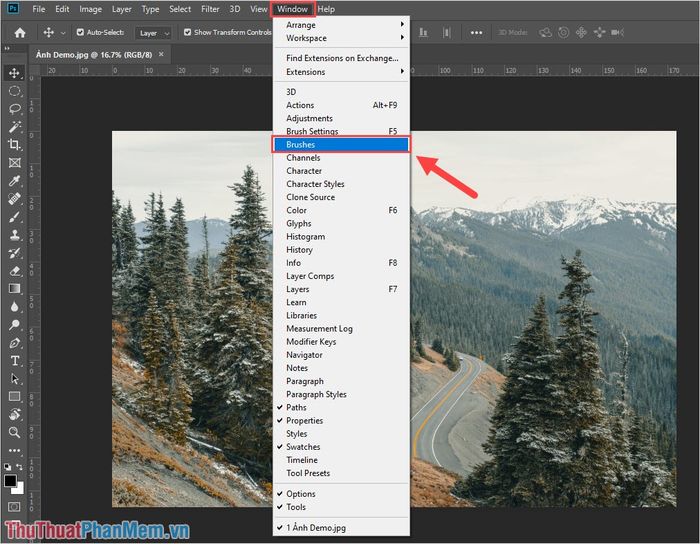This screenshot has height=544, width=700.
Task: Click the foreground color swatch
Action: (12, 480)
